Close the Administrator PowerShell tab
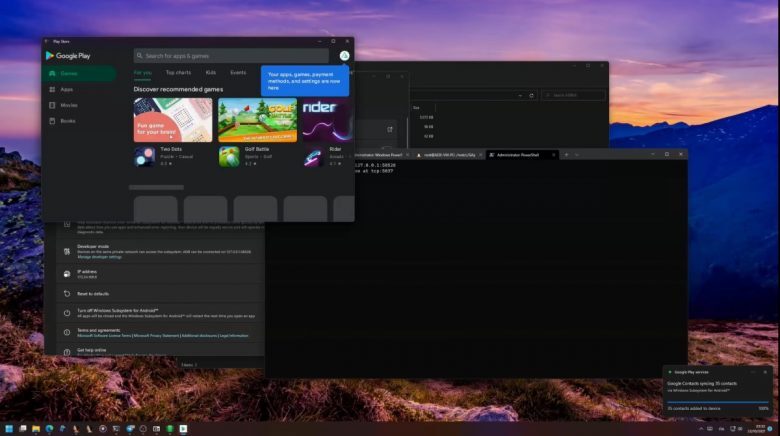 click(x=553, y=155)
